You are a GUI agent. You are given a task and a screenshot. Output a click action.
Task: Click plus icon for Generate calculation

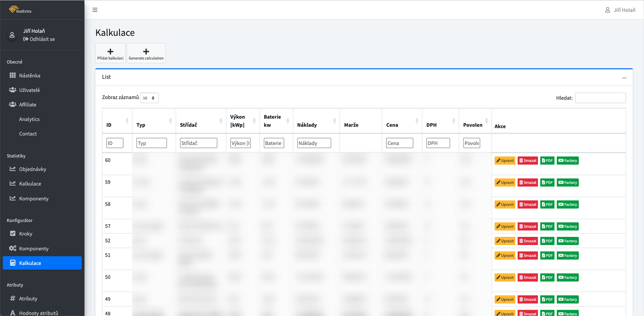pyautogui.click(x=146, y=51)
